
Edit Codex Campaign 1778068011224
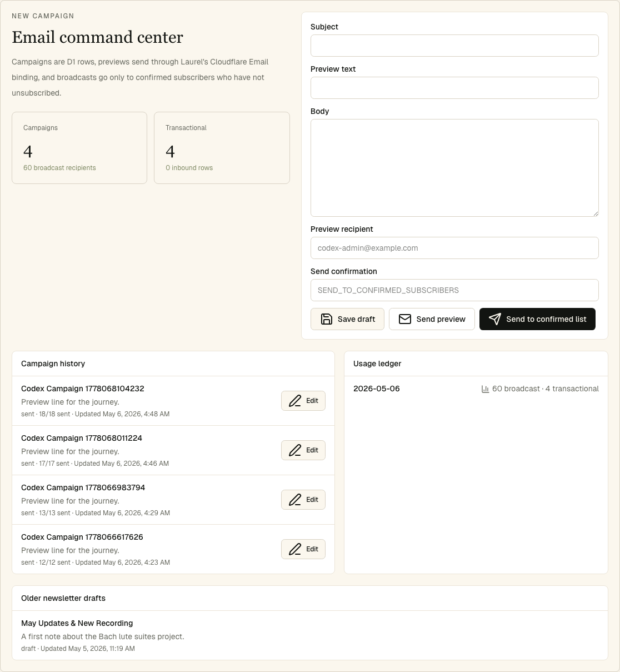click(303, 450)
